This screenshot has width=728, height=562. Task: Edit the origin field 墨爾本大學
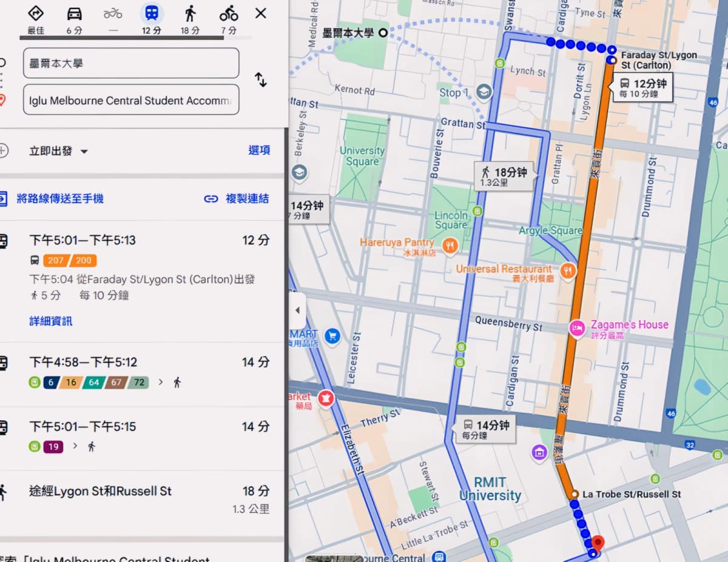tap(131, 63)
